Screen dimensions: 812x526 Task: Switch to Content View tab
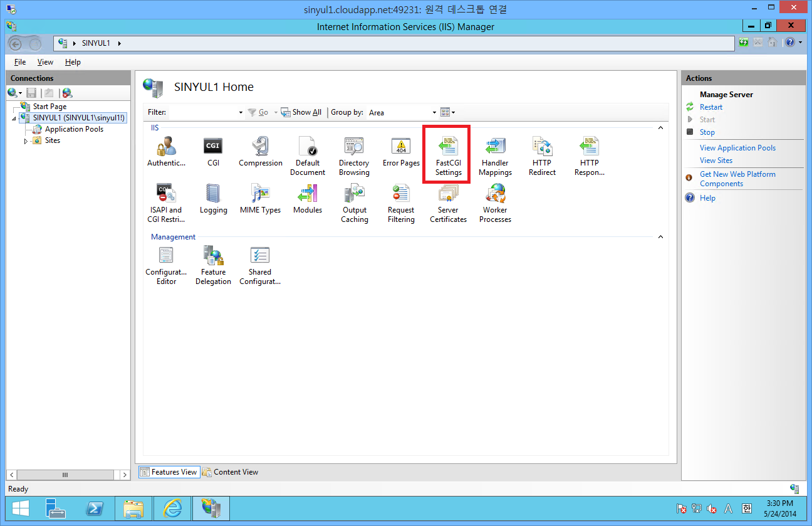[230, 472]
